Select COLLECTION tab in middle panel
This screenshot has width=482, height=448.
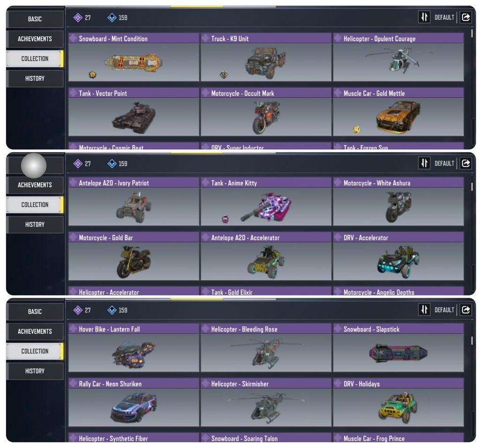[x=35, y=205]
